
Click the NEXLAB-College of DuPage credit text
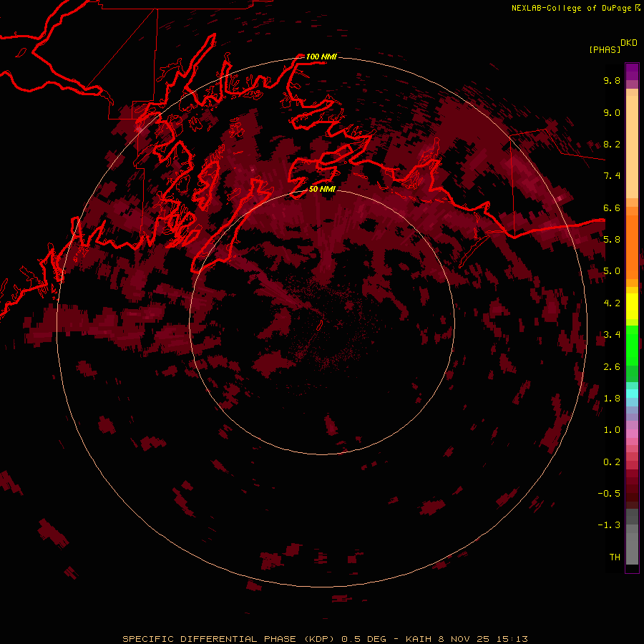click(x=571, y=8)
